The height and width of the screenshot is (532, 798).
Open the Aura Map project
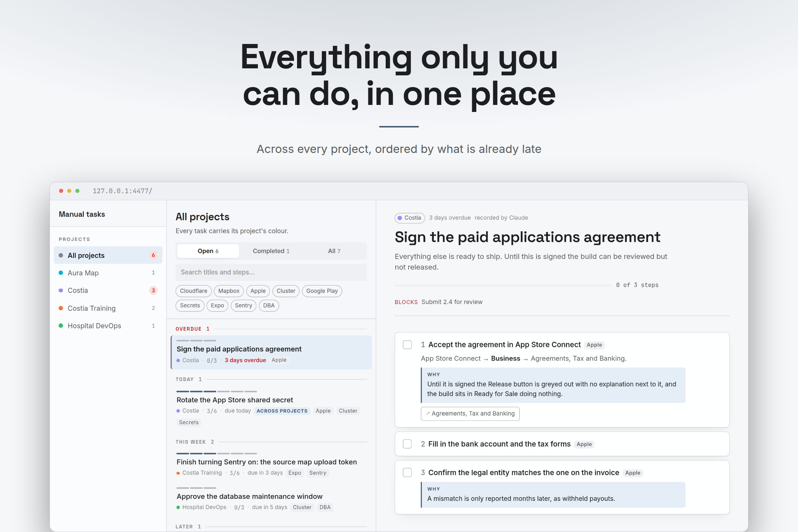point(108,273)
